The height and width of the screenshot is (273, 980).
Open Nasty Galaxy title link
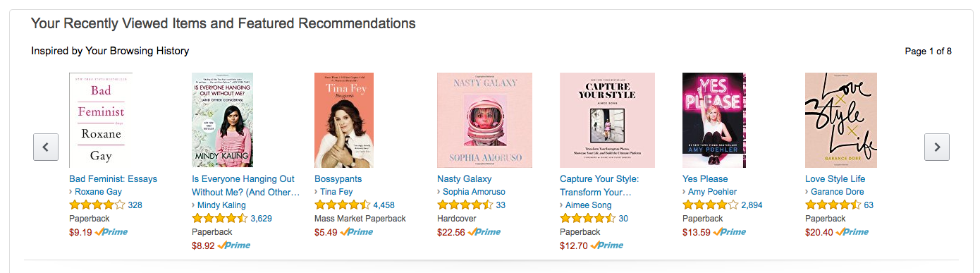[x=464, y=179]
